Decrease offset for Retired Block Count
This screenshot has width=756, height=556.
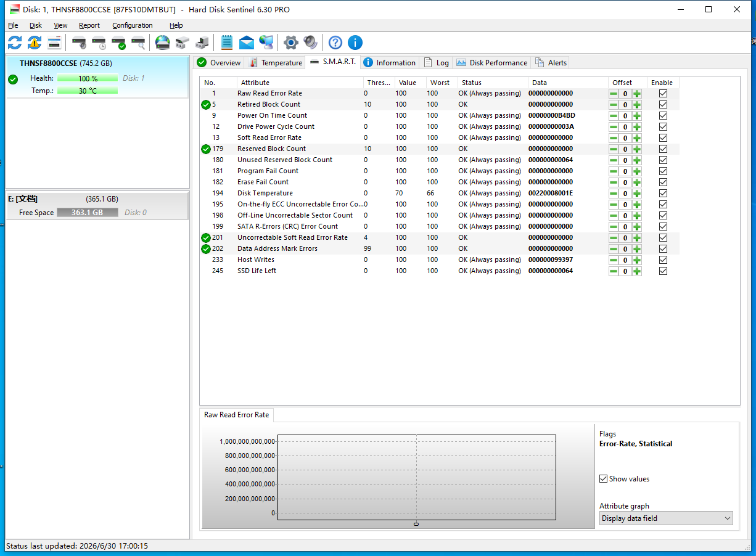(614, 105)
